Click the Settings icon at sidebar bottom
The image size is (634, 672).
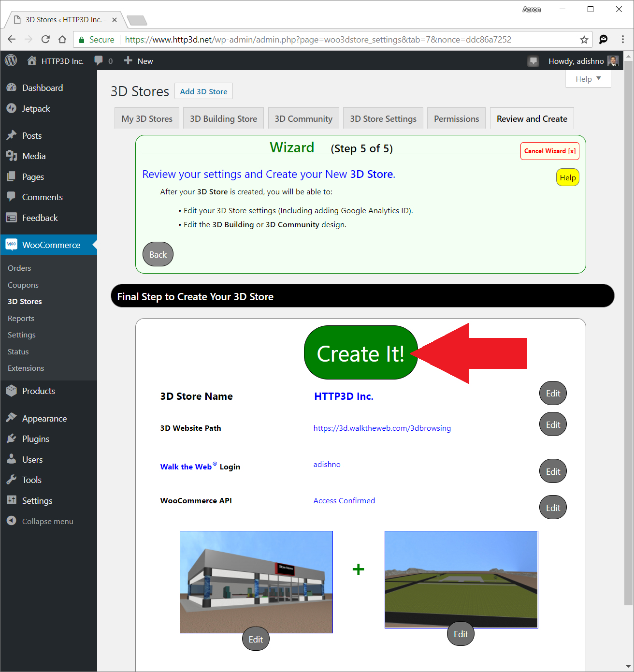click(12, 500)
